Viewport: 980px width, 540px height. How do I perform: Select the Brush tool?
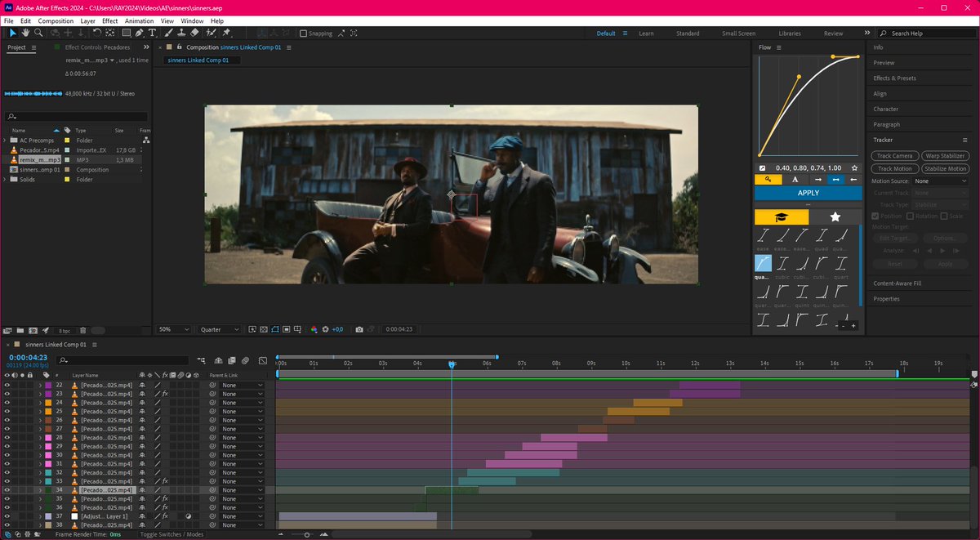[x=170, y=33]
